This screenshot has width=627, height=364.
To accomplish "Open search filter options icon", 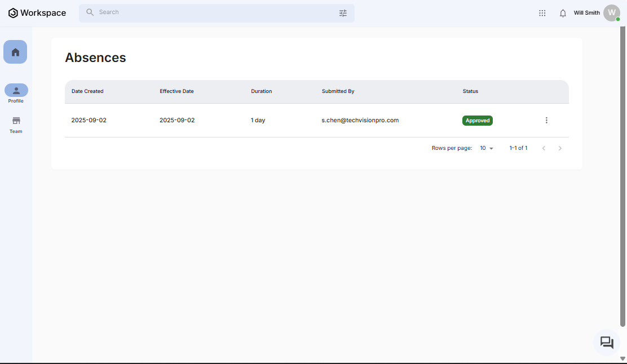I will tap(343, 13).
